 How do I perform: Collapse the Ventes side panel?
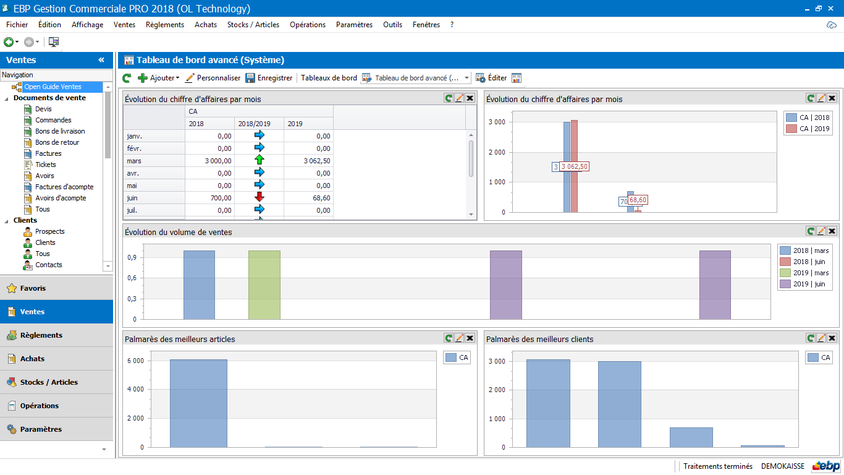point(101,60)
